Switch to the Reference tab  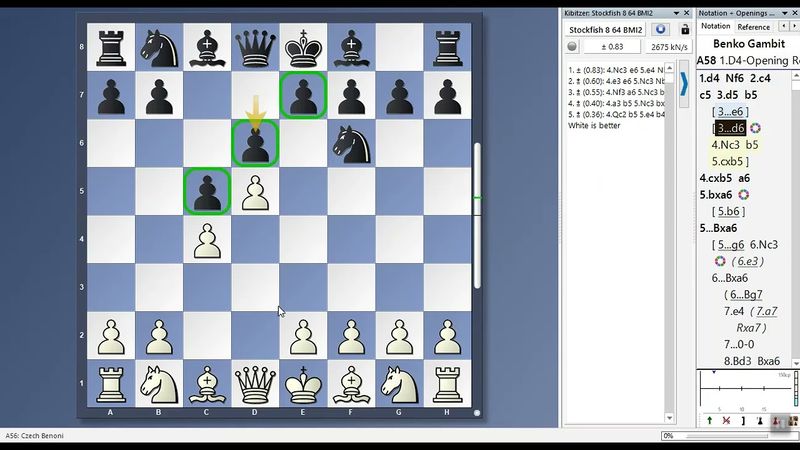coord(753,27)
